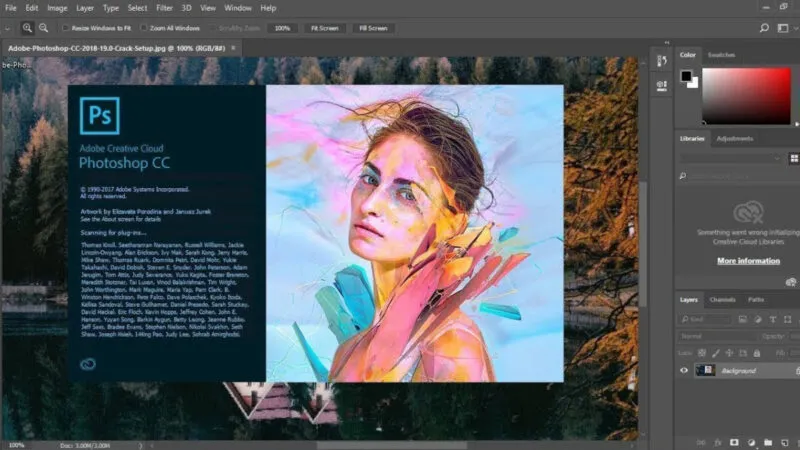
Task: Click the Creative Cloud sync icon in Libraries
Action: click(791, 282)
